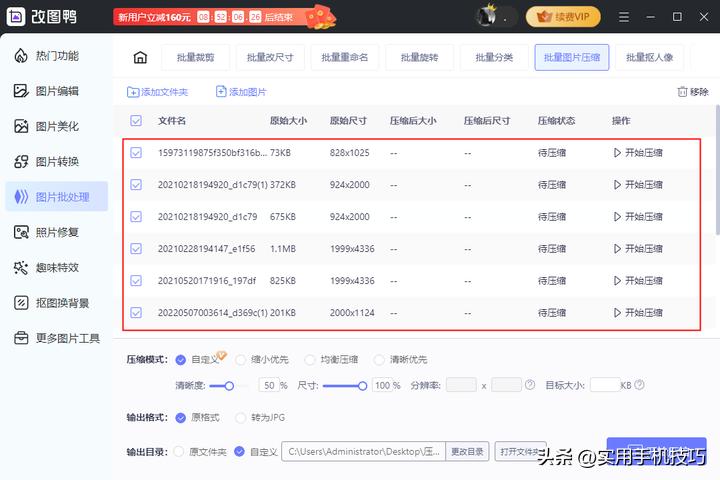
Task: Choose 原格式 output format
Action: point(180,418)
